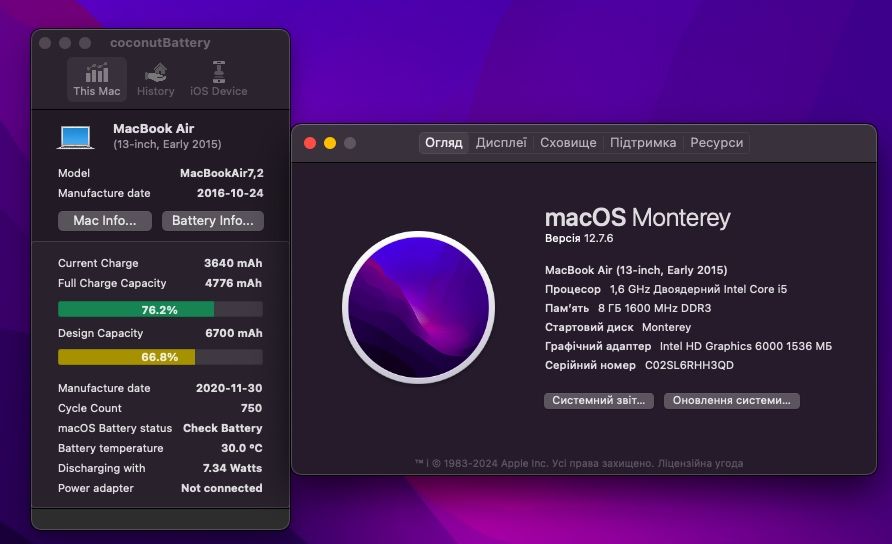The width and height of the screenshot is (892, 544).
Task: Click the Стартовий диск Monterey text
Action: [618, 327]
